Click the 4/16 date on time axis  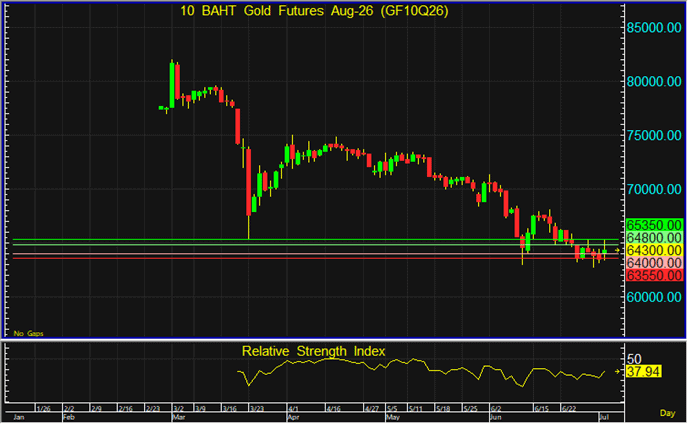333,409
